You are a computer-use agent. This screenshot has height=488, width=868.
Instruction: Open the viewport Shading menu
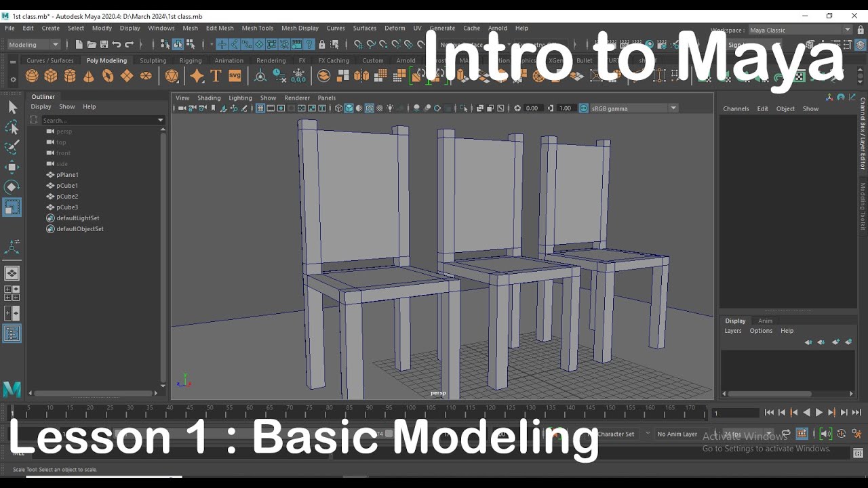point(209,98)
